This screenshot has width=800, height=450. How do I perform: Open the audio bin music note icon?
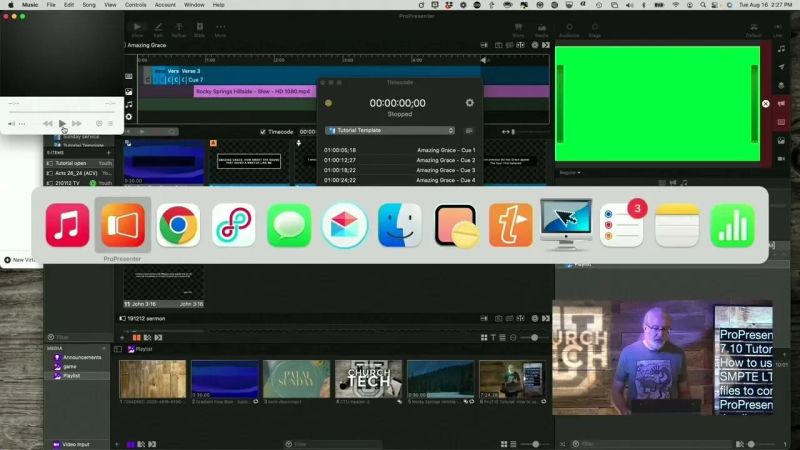point(781,49)
